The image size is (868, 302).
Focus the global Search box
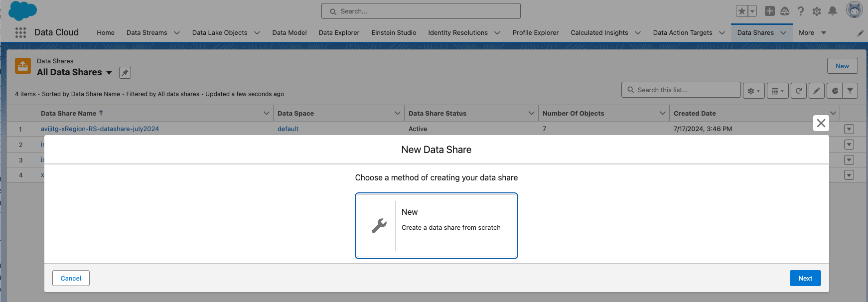tap(421, 11)
